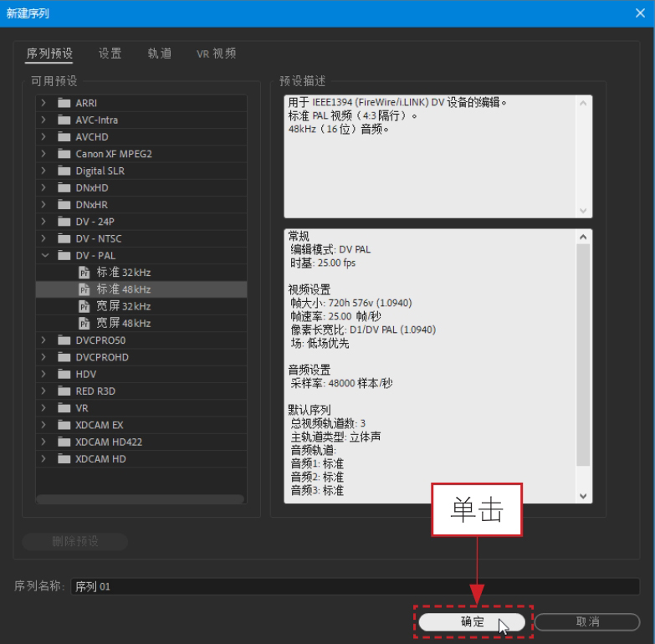Expand the DVCPRO50 chevron
The image size is (655, 644).
[x=43, y=340]
